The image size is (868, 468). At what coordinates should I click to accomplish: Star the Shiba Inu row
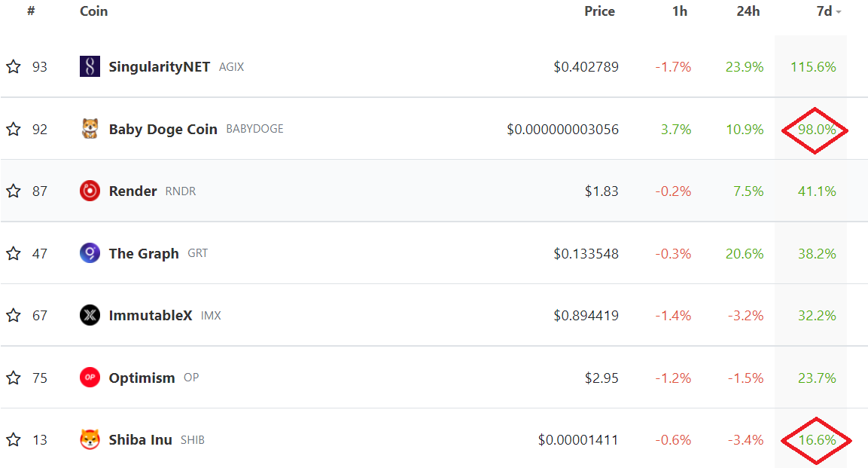point(13,439)
